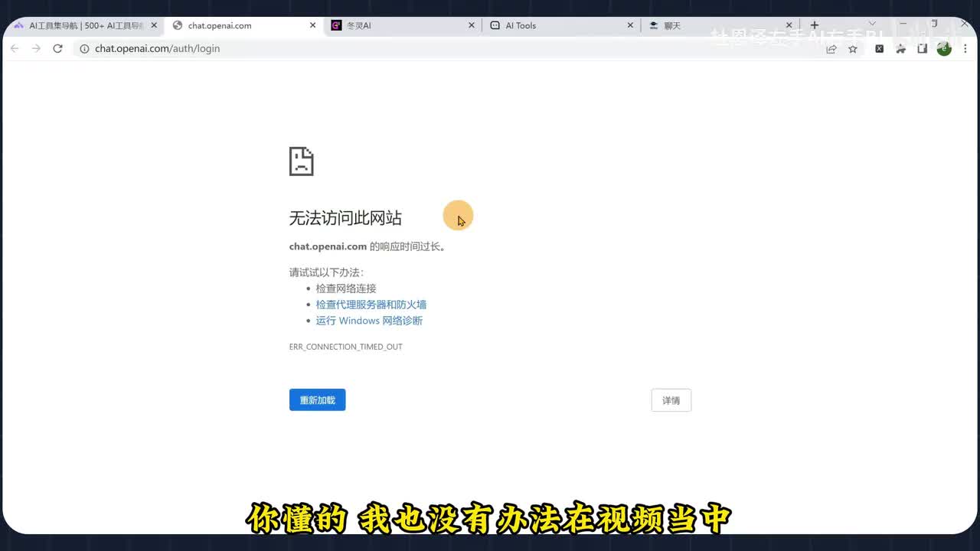Open Chrome's three-dot menu
Screen dimensions: 980x551
[x=965, y=49]
